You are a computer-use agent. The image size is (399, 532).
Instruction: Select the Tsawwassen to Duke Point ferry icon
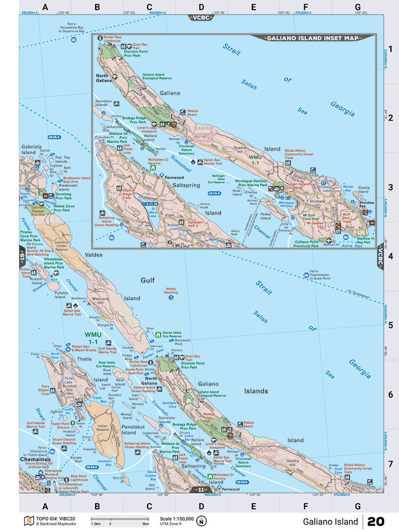click(x=306, y=275)
